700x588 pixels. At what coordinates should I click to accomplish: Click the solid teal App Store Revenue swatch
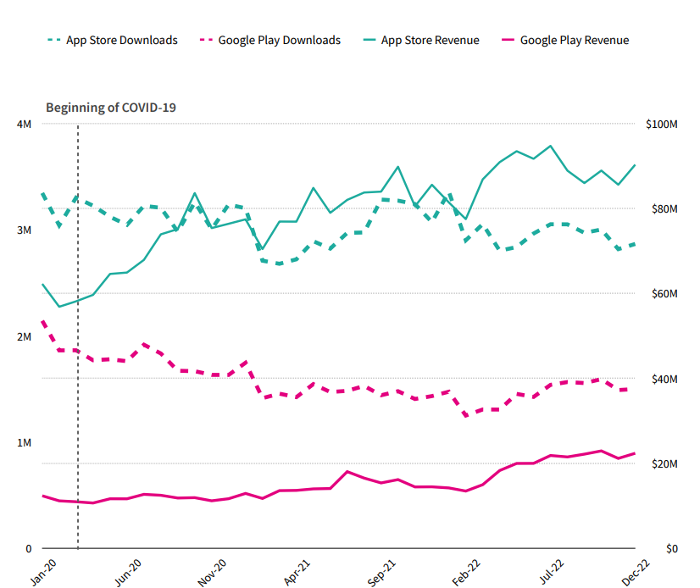click(366, 40)
